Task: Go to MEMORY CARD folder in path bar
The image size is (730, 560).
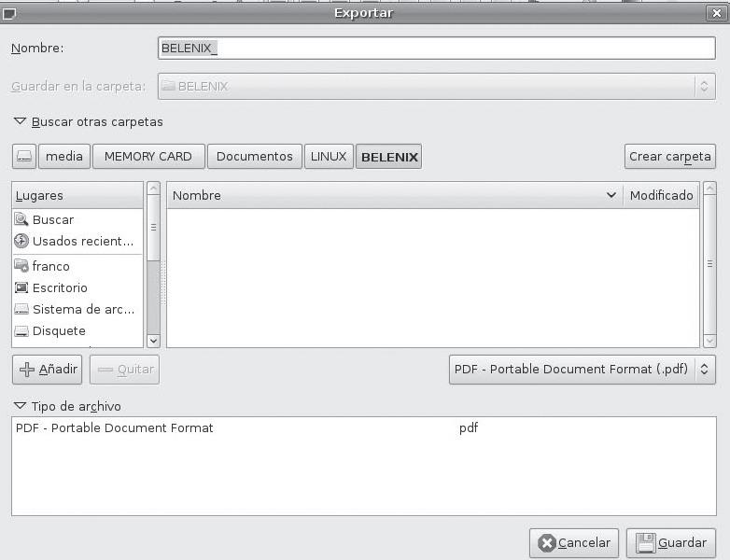Action: [148, 157]
